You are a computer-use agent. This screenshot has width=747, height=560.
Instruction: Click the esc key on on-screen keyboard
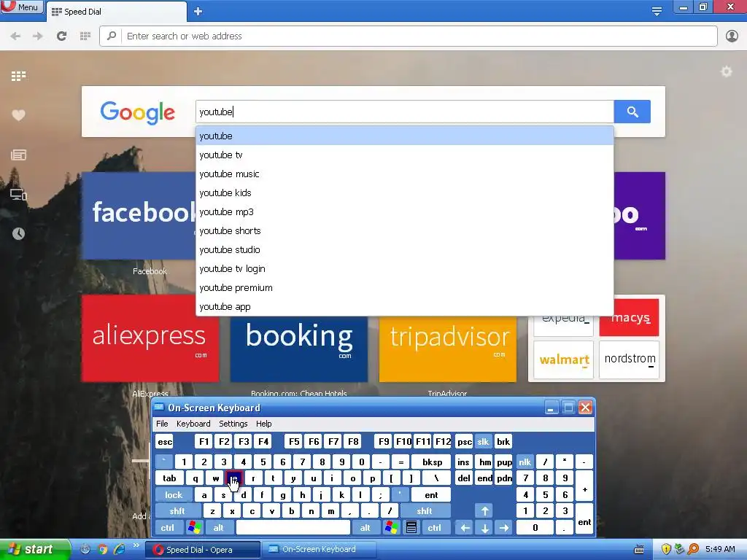pyautogui.click(x=165, y=442)
